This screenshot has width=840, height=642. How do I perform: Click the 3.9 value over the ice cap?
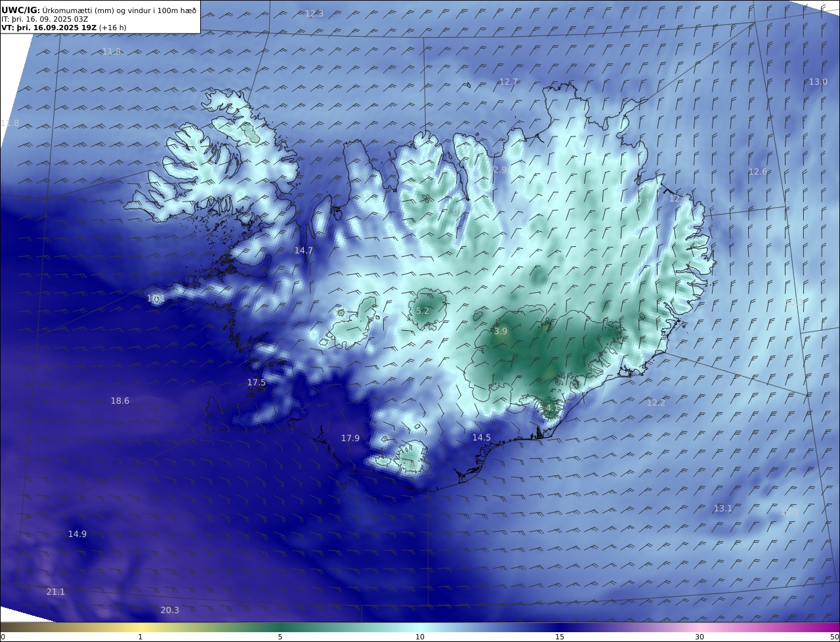(501, 332)
